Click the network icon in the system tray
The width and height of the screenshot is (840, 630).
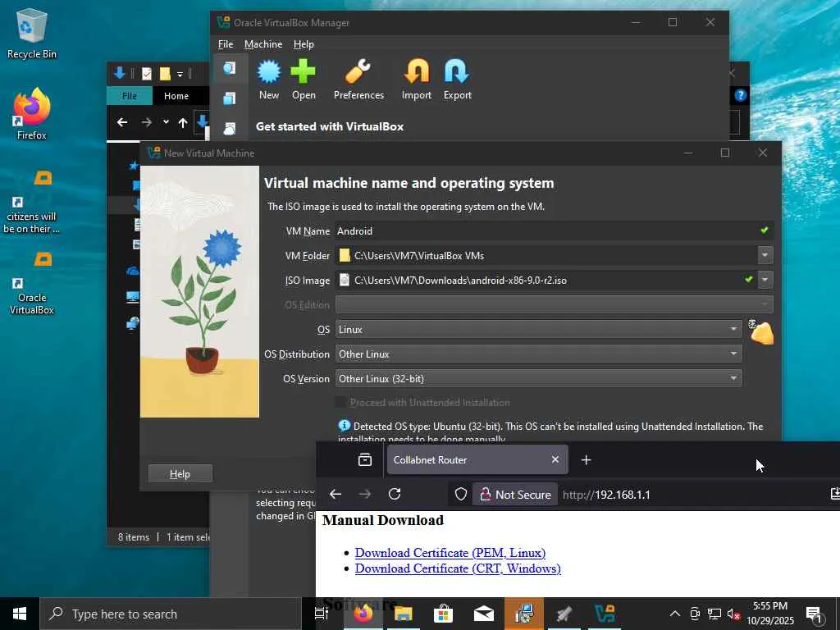point(714,614)
